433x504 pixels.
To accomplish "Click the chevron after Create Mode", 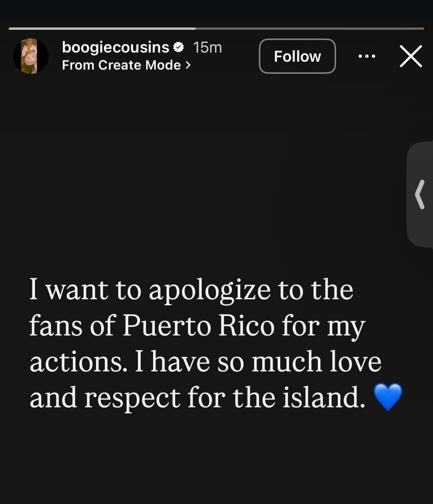I will (188, 65).
